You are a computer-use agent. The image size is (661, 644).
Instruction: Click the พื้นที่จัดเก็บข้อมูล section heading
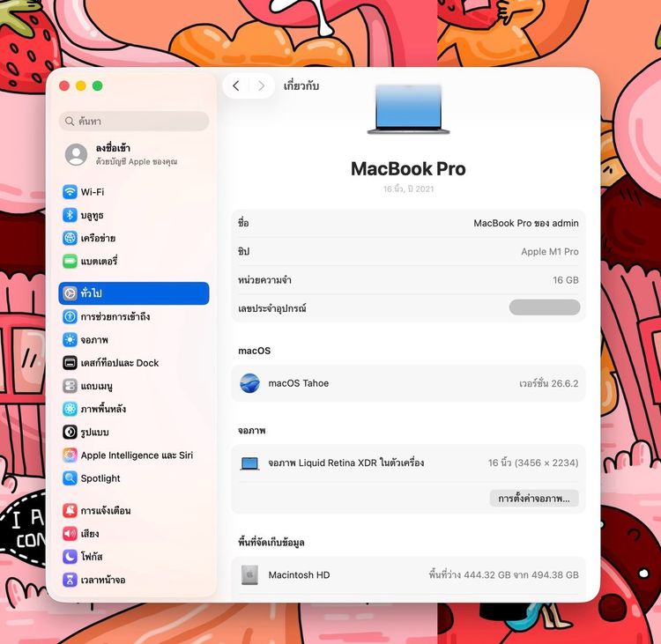click(271, 542)
